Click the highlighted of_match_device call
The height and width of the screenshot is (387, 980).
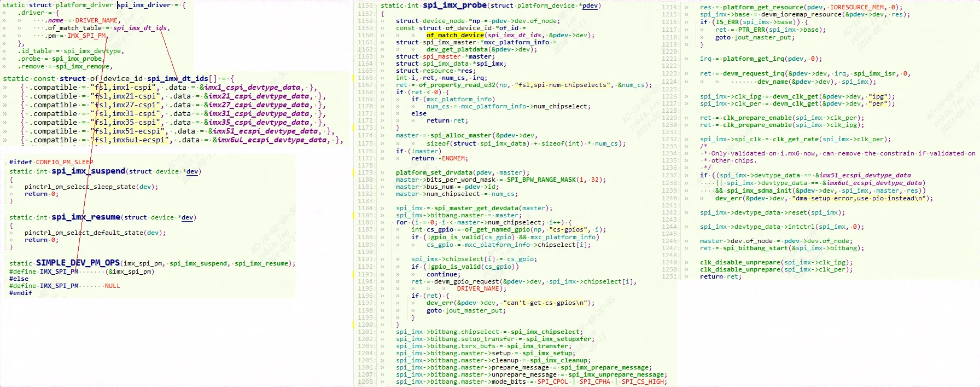[456, 35]
